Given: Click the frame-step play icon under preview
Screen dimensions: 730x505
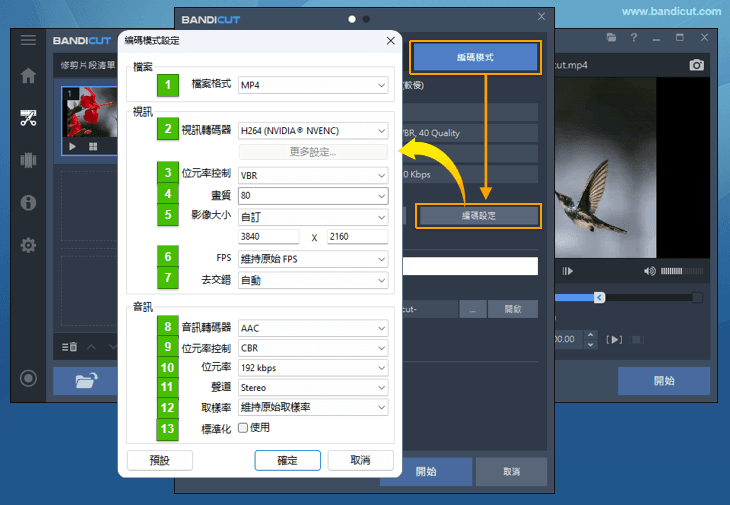Looking at the screenshot, I should click(x=567, y=271).
